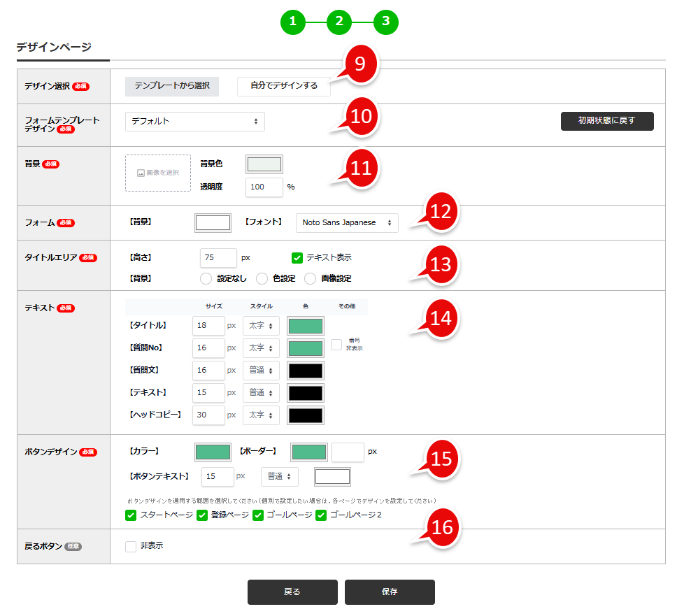The width and height of the screenshot is (684, 616).
Task: Select the 画像設定 radio button
Action: pyautogui.click(x=310, y=278)
